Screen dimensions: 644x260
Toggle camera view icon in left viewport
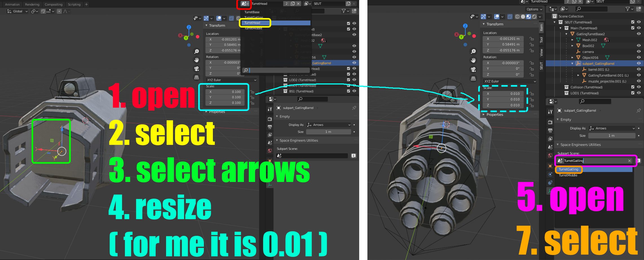click(x=197, y=69)
